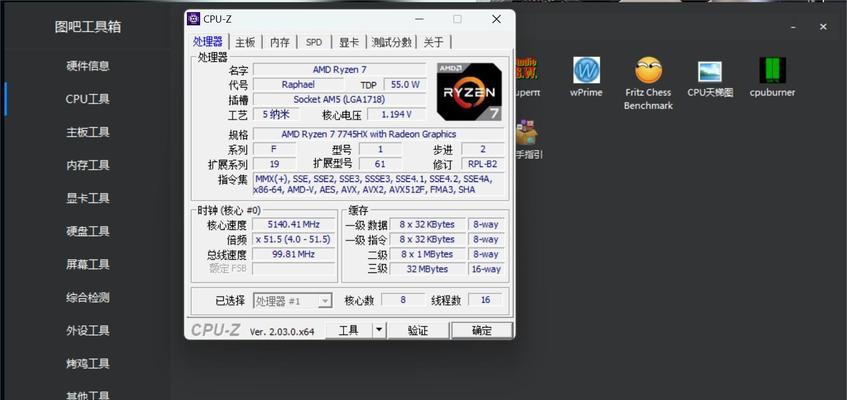
Task: Click the 核心速度 value 5140.41 MHz
Action: pyautogui.click(x=294, y=224)
